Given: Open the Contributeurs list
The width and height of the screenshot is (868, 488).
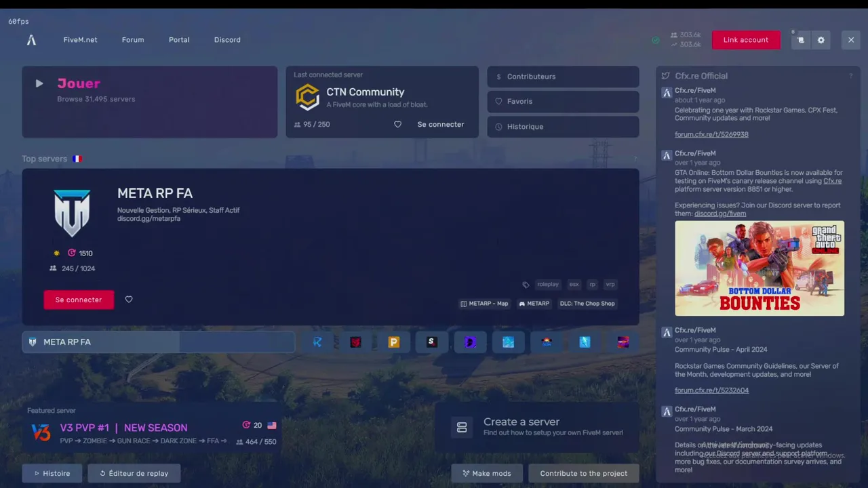Looking at the screenshot, I should point(563,77).
